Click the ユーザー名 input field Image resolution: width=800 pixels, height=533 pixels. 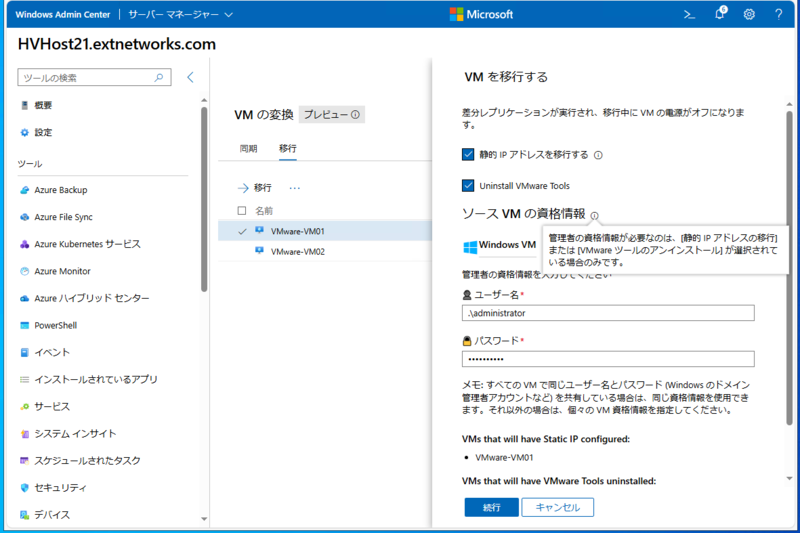click(608, 313)
